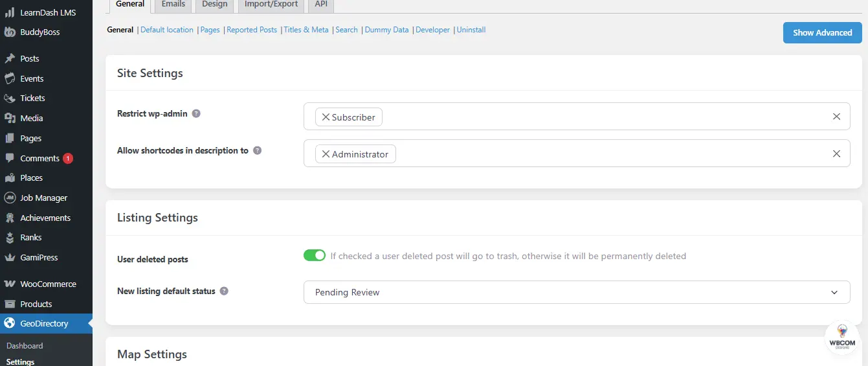
Task: Click inside the Restrict wp-admin field
Action: (x=577, y=117)
